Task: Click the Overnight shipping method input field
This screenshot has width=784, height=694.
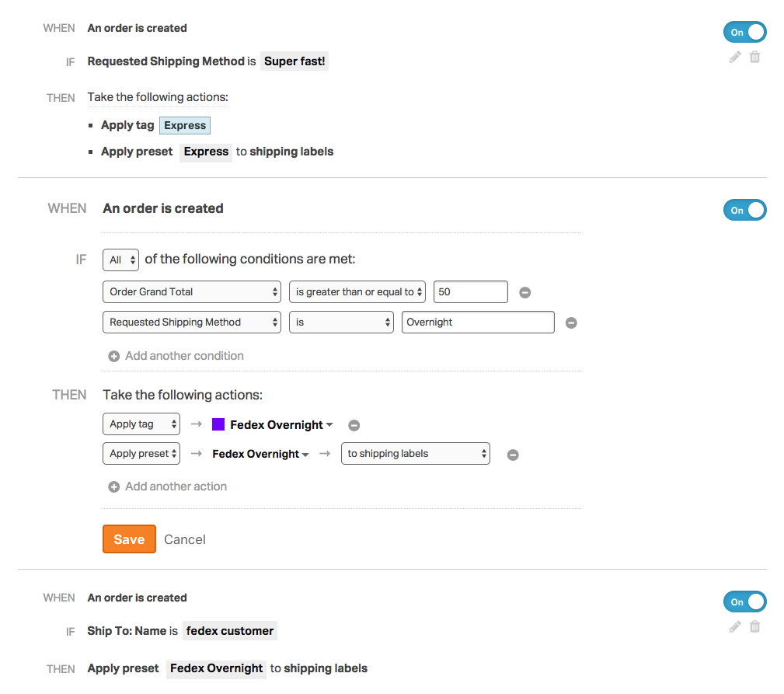Action: 477,322
